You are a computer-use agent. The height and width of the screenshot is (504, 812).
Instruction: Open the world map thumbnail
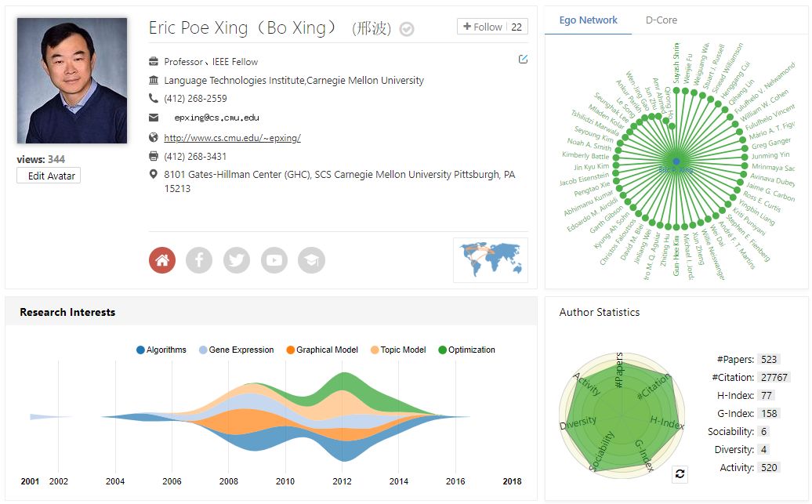point(491,259)
